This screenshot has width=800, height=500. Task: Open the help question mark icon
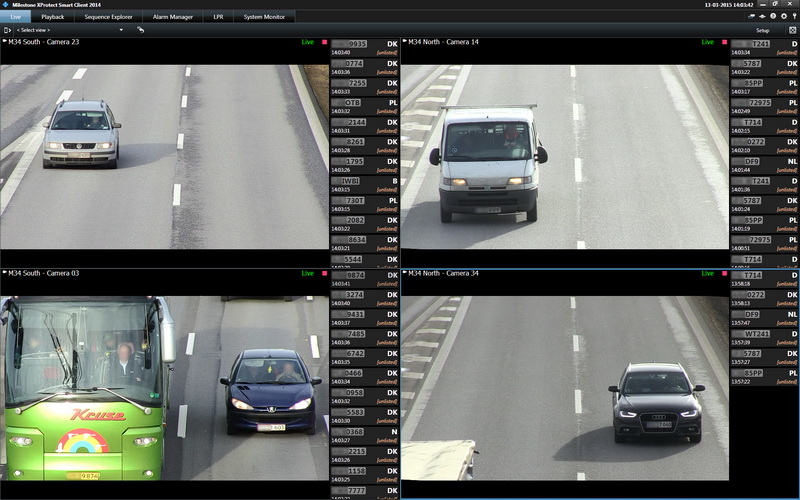772,17
